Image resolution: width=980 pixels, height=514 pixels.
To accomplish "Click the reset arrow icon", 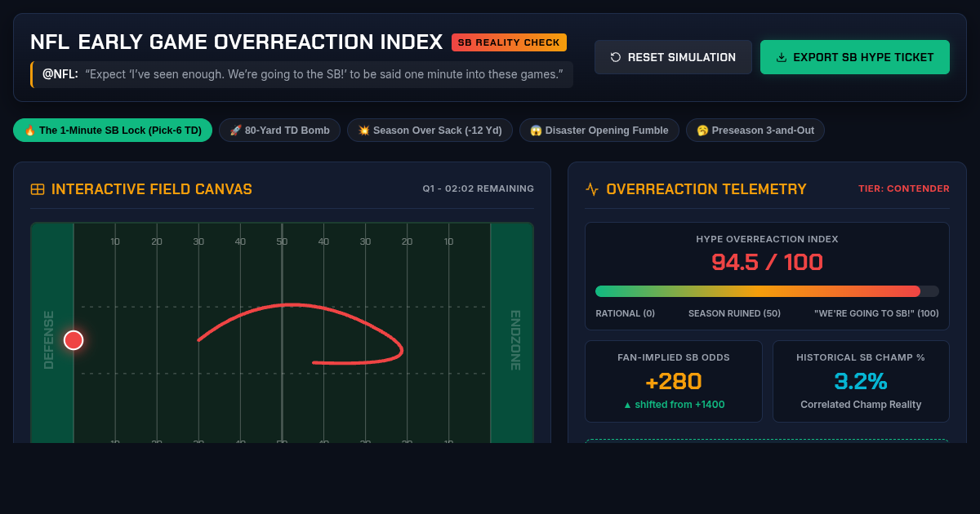I will pyautogui.click(x=616, y=57).
